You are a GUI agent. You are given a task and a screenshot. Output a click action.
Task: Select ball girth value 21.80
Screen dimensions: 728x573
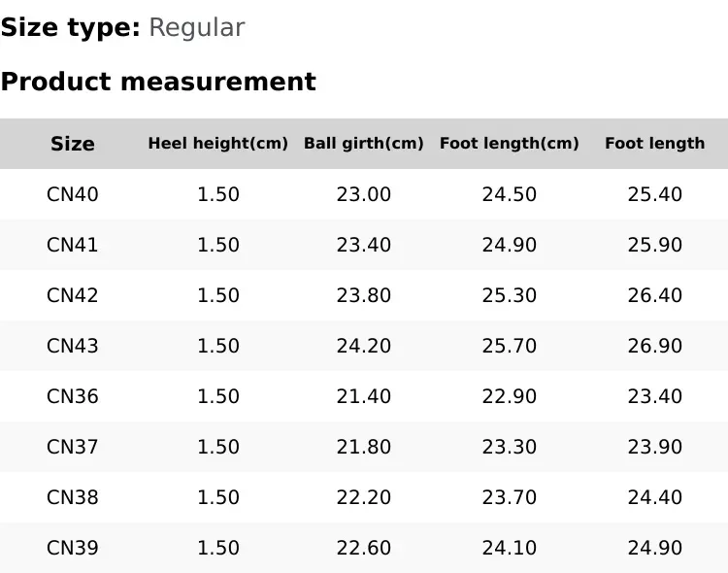[364, 447]
